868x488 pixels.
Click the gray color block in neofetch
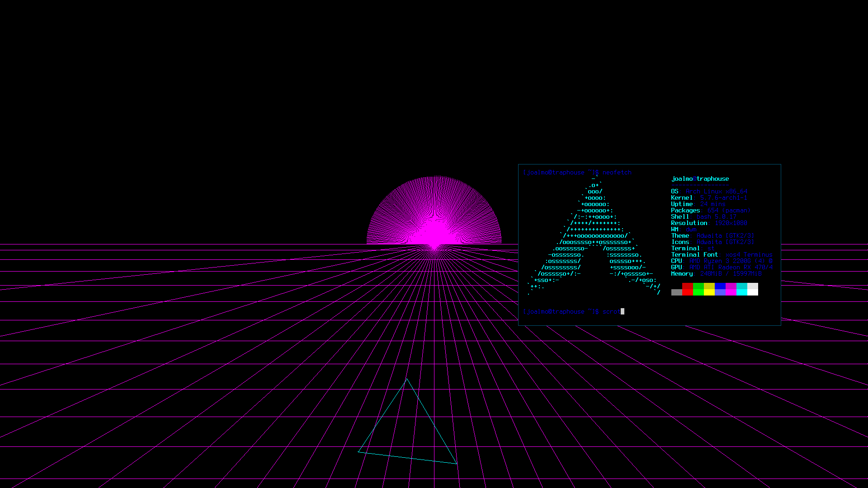[x=676, y=292]
